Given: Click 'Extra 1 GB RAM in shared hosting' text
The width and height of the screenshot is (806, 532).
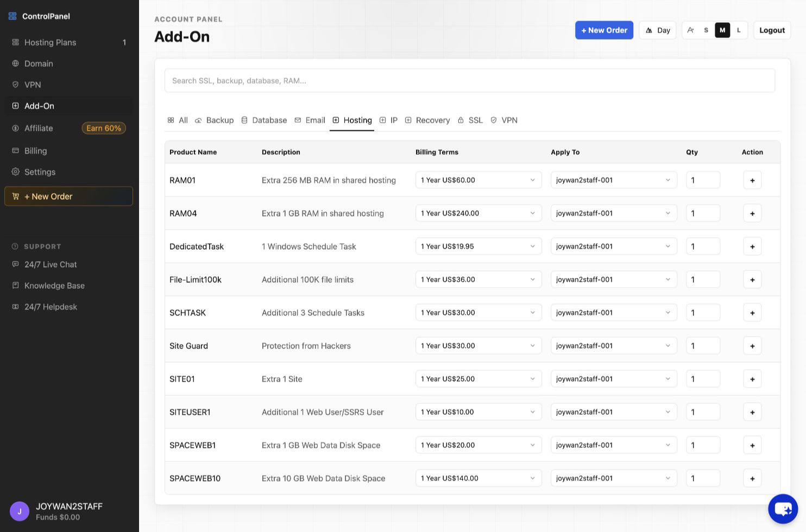Looking at the screenshot, I should (323, 213).
